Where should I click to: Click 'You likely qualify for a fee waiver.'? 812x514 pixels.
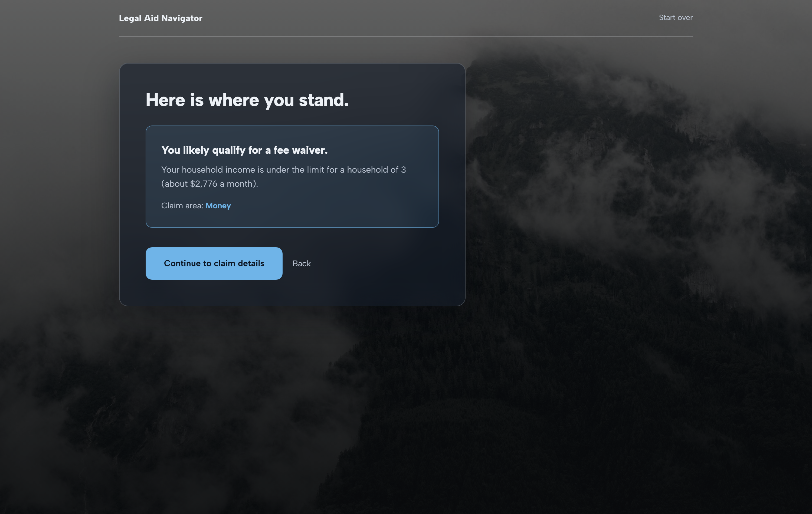(x=244, y=150)
